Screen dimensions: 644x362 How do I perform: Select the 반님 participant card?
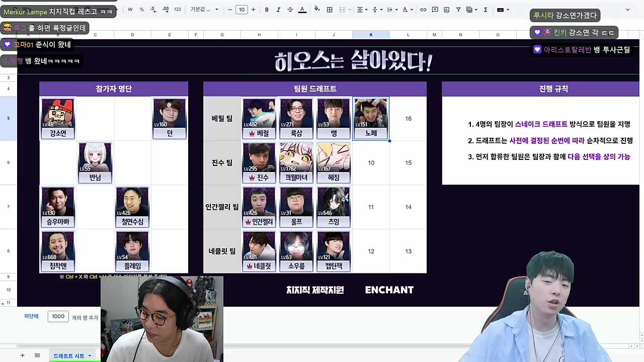point(95,163)
